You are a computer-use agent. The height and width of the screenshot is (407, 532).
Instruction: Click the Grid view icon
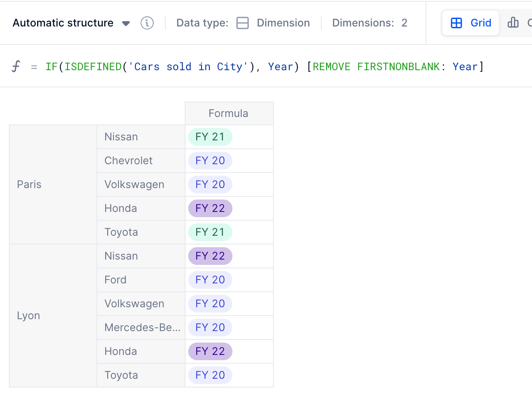[456, 23]
